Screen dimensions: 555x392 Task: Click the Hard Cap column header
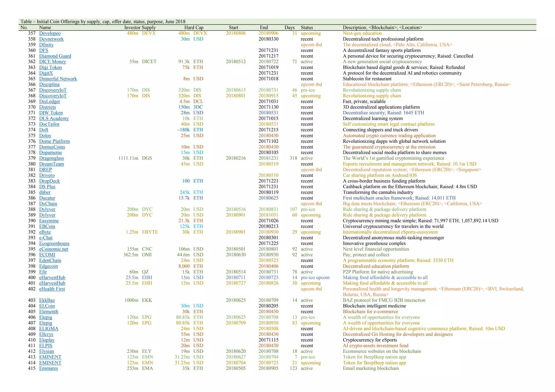coord(194,28)
